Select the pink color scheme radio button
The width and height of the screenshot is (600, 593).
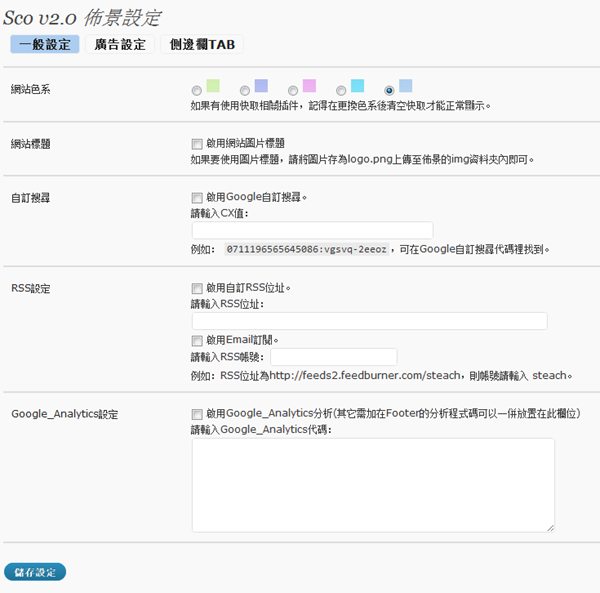pyautogui.click(x=293, y=91)
